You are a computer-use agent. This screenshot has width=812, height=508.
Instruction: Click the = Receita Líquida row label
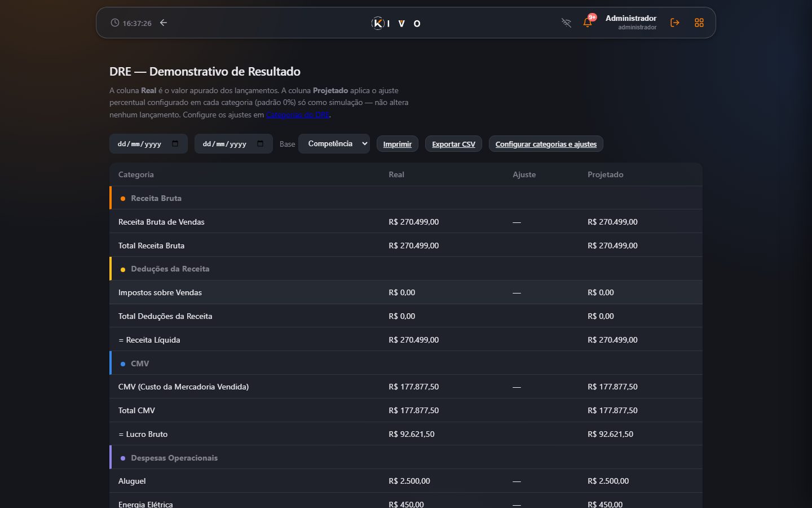point(149,340)
